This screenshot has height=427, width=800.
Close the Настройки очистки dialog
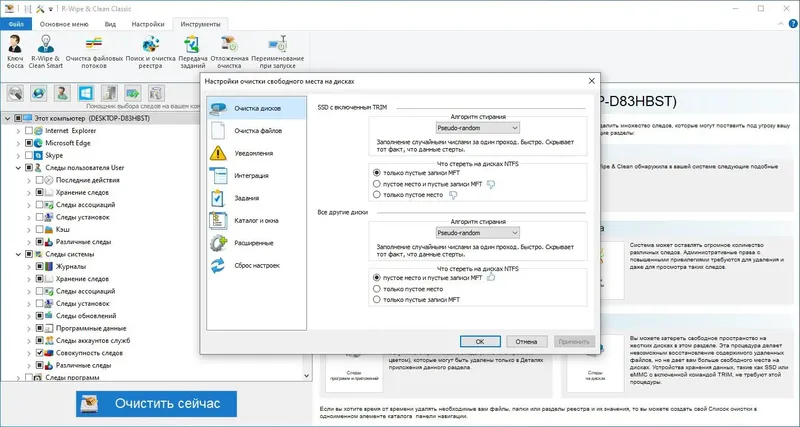(591, 81)
